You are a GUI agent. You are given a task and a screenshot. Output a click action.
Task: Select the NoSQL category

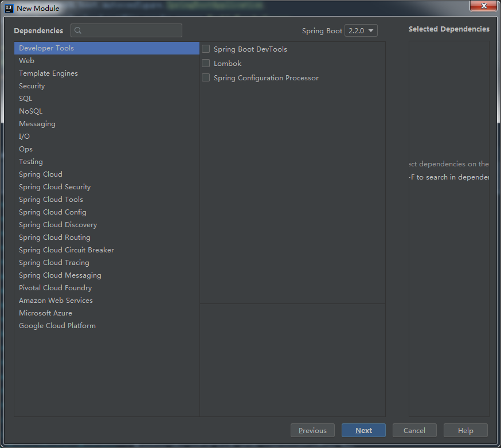(x=107, y=111)
